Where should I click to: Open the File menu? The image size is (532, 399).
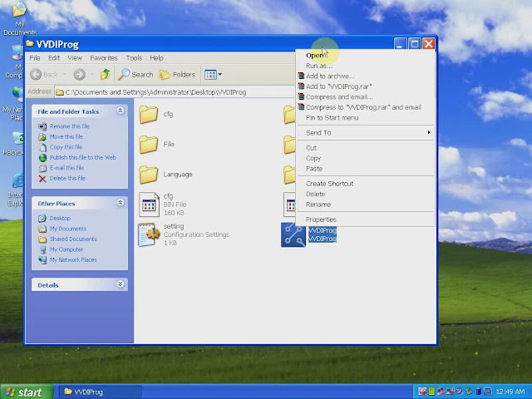pyautogui.click(x=35, y=58)
